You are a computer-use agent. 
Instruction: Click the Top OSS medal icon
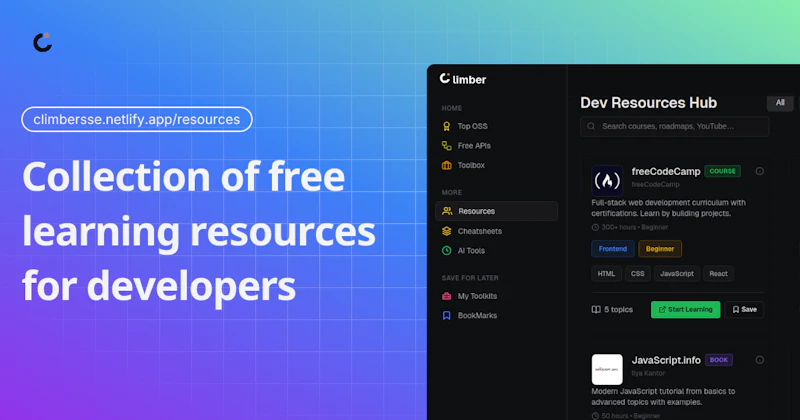[x=446, y=126]
